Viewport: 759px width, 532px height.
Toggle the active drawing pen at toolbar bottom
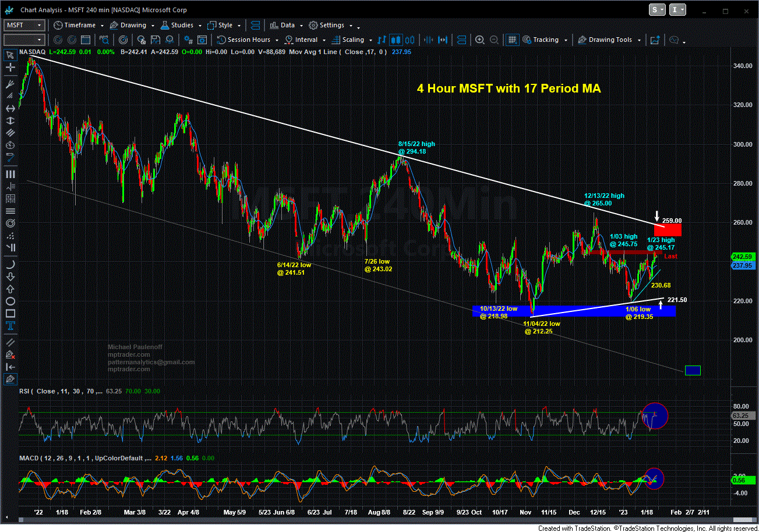(x=10, y=380)
